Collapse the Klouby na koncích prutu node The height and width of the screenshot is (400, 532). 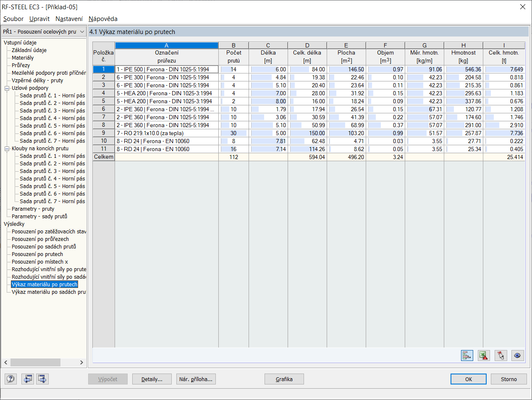click(x=7, y=149)
